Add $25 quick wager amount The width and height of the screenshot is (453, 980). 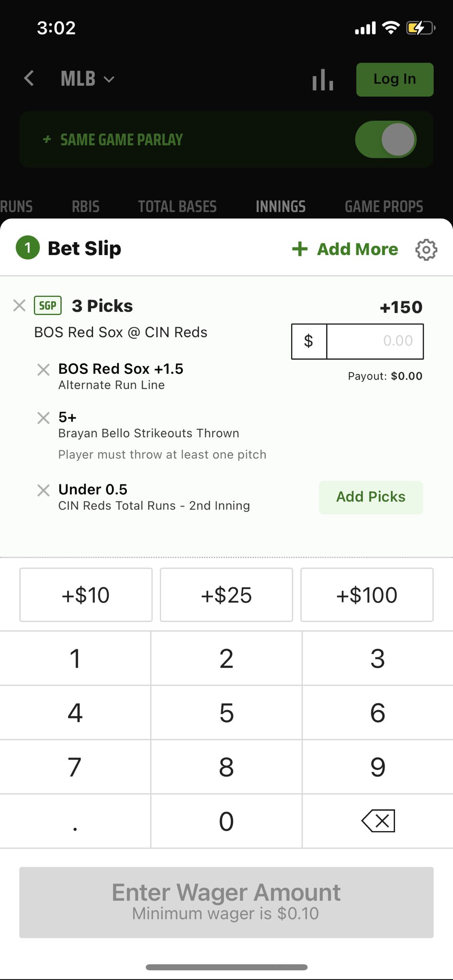click(226, 595)
